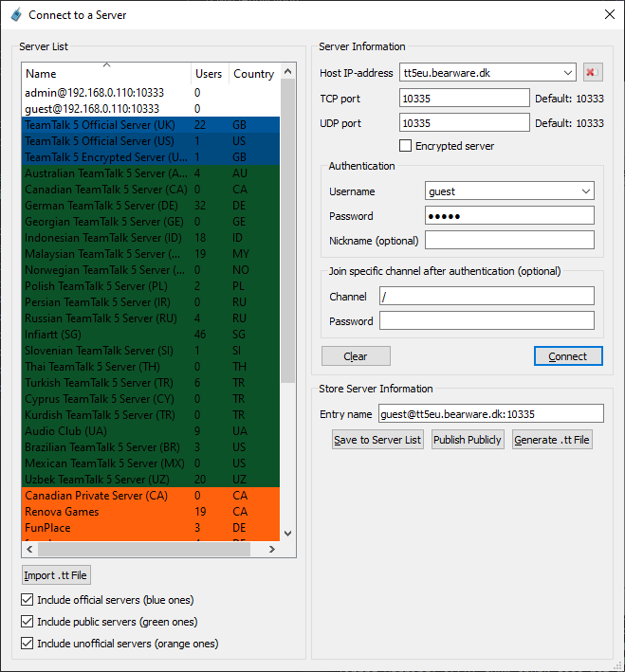Click the vertical scrollbar thumb in server list
The height and width of the screenshot is (672, 625).
click(287, 231)
